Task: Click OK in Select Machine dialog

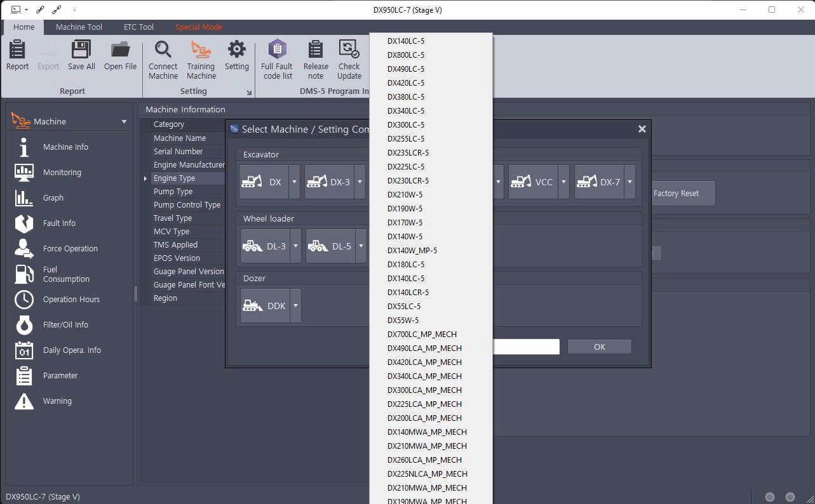Action: pyautogui.click(x=600, y=347)
